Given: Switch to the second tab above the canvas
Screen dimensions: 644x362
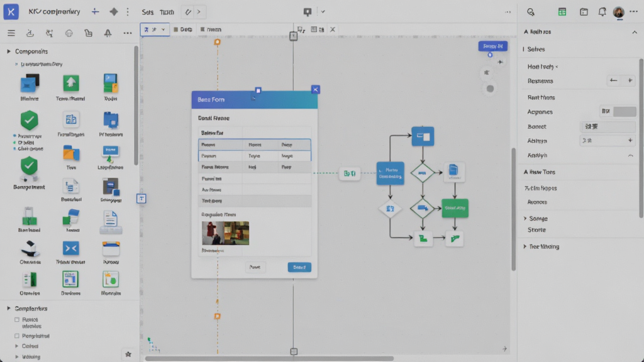Looking at the screenshot, I should [211, 30].
